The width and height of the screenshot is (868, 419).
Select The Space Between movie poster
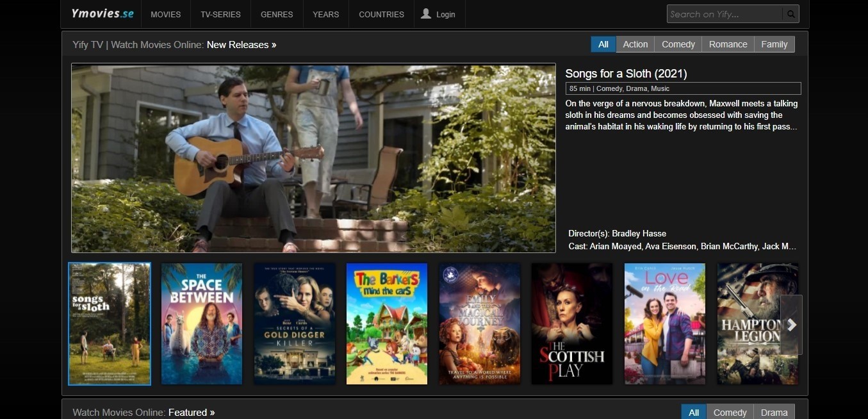202,324
